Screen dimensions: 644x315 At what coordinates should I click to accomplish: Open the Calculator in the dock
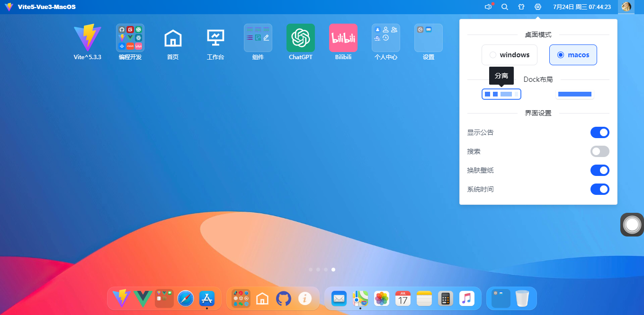(x=445, y=298)
